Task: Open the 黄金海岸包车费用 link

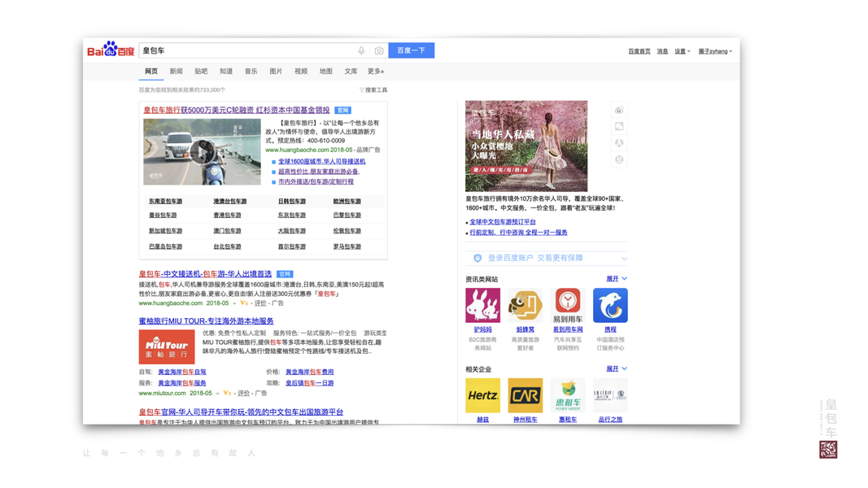Action: [x=309, y=373]
